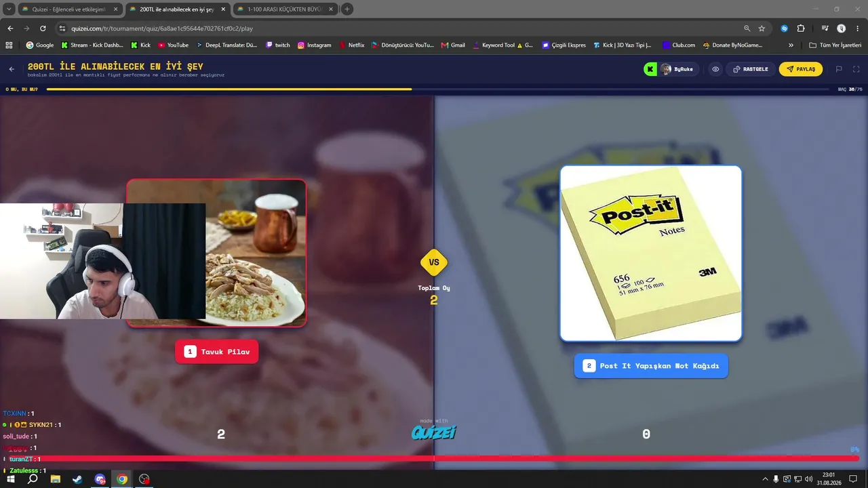Open the page zoom magnifier icon
This screenshot has width=868, height=488.
tap(747, 28)
